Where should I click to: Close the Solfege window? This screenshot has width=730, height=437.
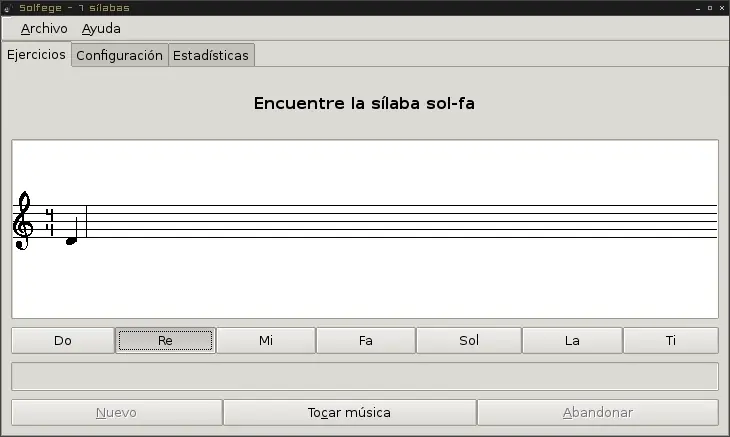(721, 7)
